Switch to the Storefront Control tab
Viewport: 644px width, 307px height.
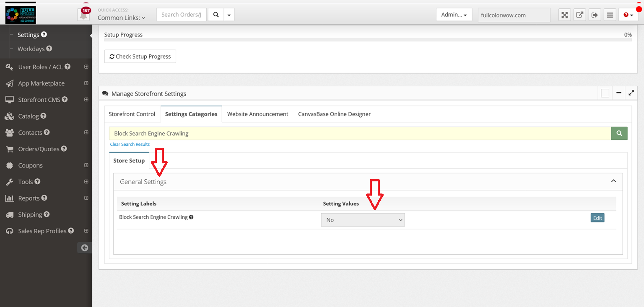coord(132,114)
